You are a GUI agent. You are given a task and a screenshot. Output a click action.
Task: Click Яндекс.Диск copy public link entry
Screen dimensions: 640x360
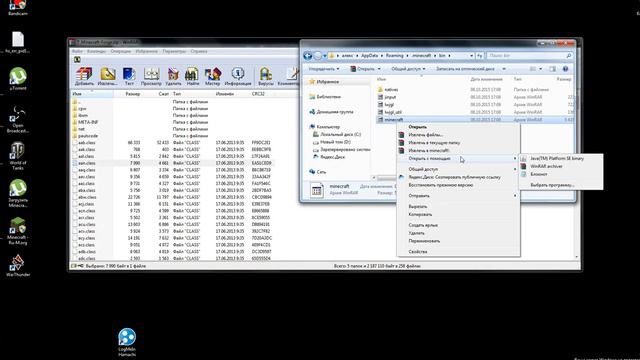pos(458,177)
